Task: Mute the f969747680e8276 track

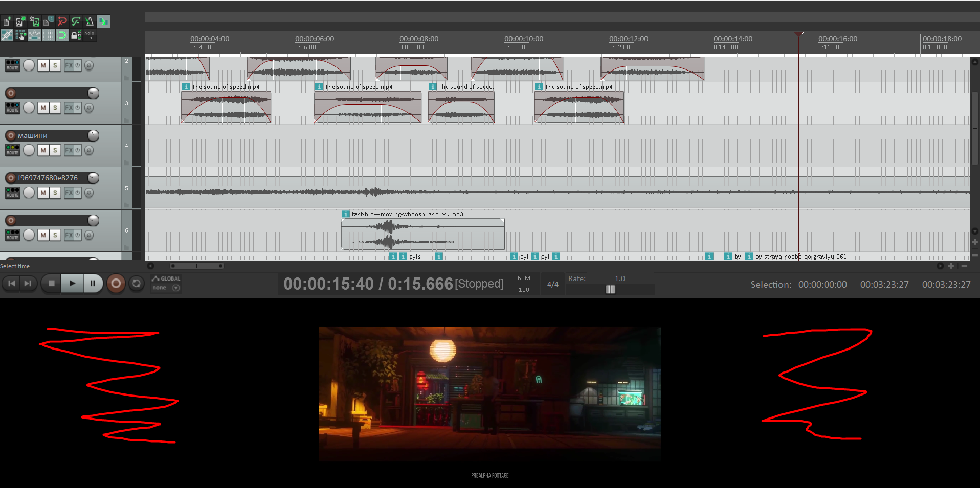Action: [43, 193]
